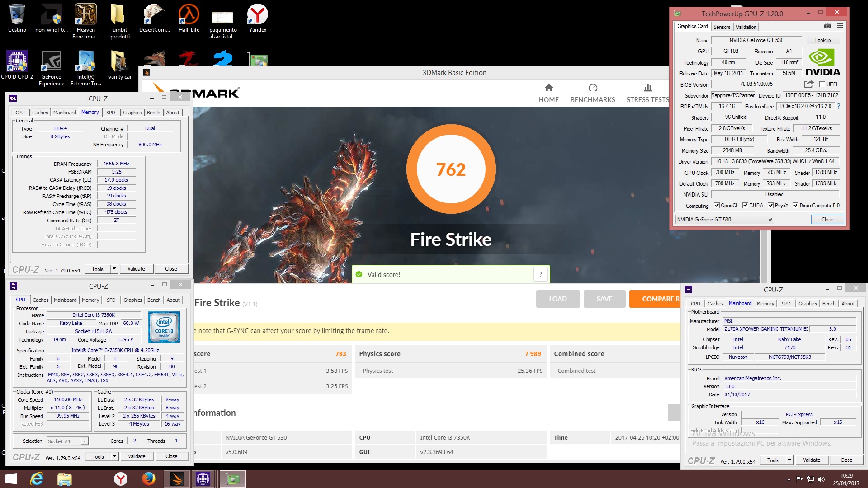This screenshot has width=868, height=488.
Task: Open Firefox from the taskbar
Action: click(148, 479)
